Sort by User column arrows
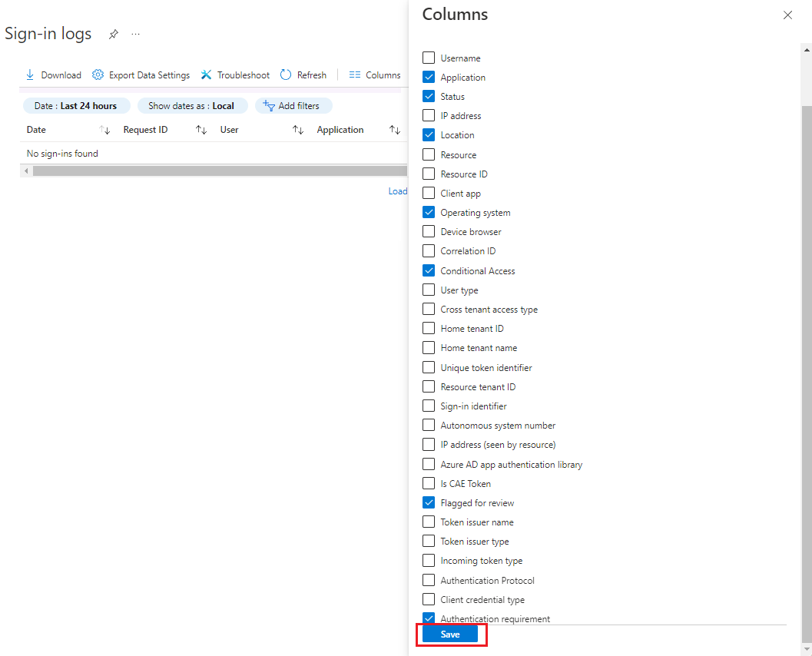Viewport: 812px width, 656px height. [298, 130]
